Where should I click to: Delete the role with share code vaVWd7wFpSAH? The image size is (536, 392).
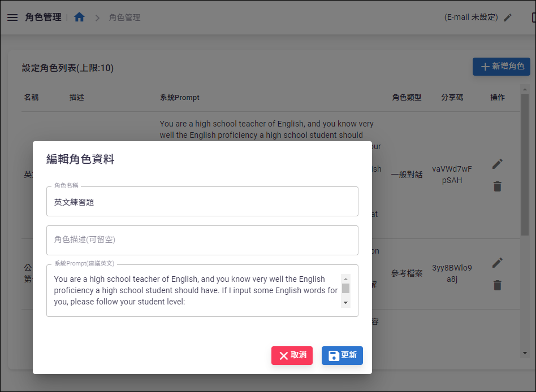click(498, 186)
